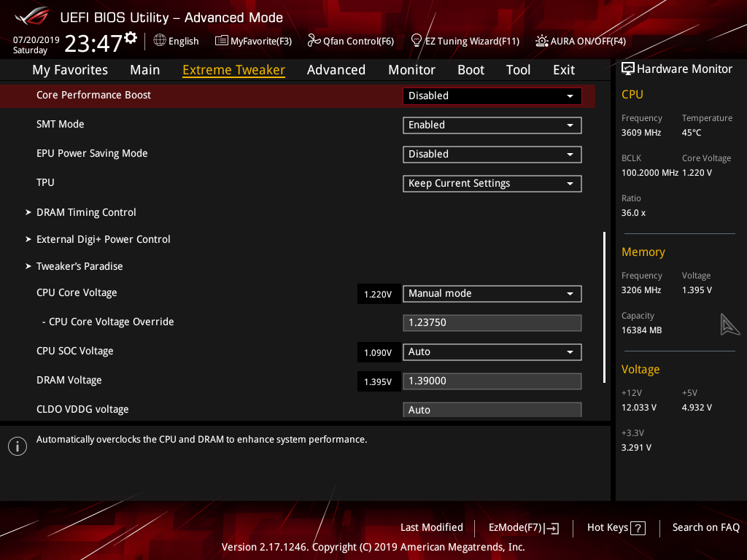Open CPU Core Voltage Manual mode dropdown
This screenshot has width=747, height=560.
[x=492, y=293]
